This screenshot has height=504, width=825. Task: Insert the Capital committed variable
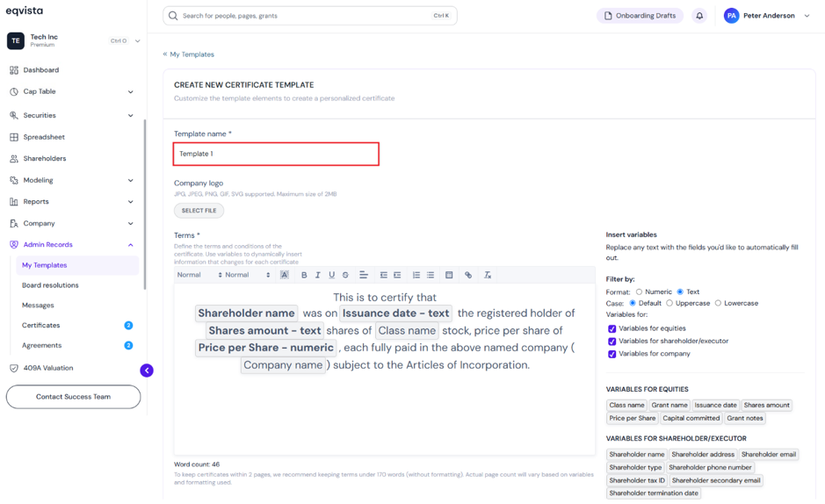pyautogui.click(x=691, y=418)
